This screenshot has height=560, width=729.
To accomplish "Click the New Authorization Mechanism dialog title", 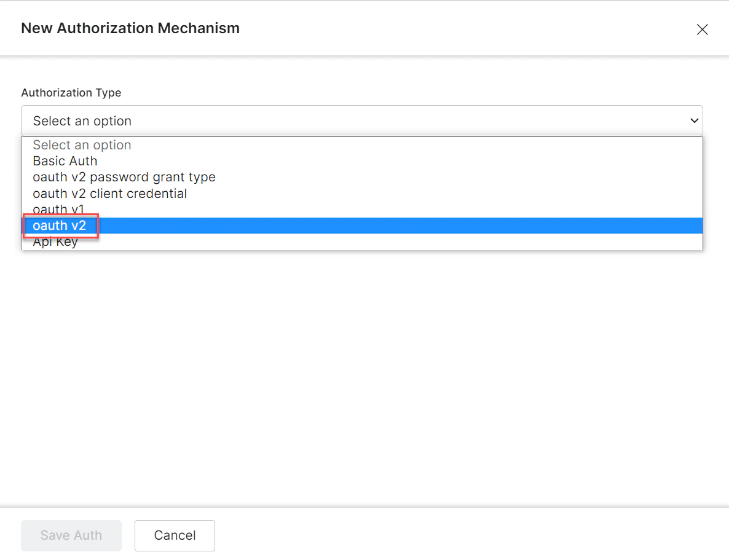I will pyautogui.click(x=130, y=28).
